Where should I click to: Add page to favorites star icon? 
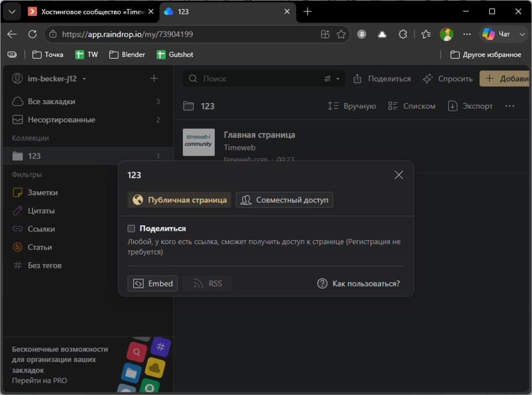pyautogui.click(x=341, y=35)
